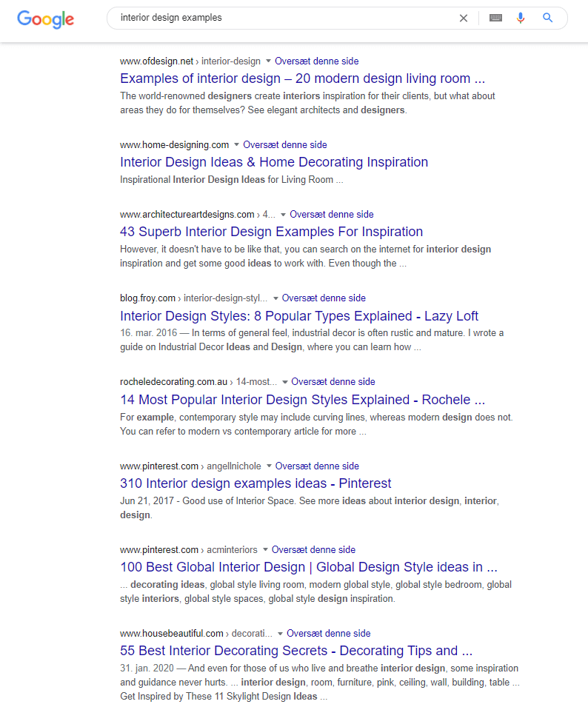Expand dropdown arrow next to rocheledecorating.com.au result
This screenshot has height=707, width=588.
point(284,382)
